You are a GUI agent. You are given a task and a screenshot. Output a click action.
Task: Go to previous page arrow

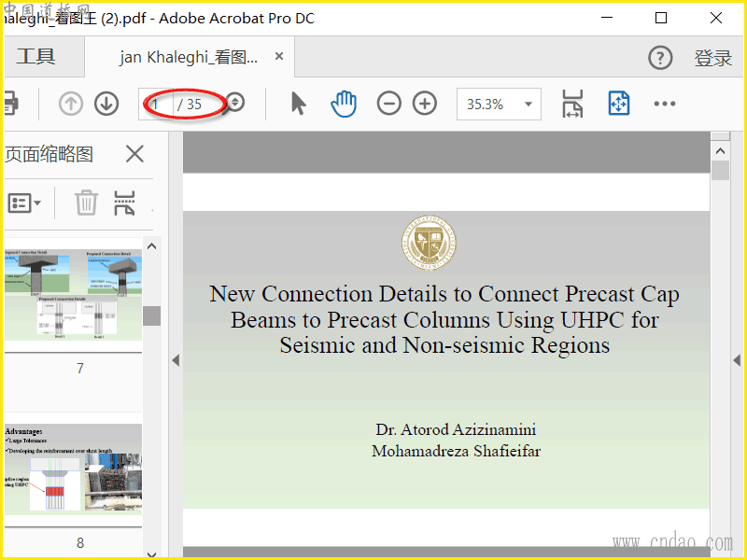pos(71,104)
